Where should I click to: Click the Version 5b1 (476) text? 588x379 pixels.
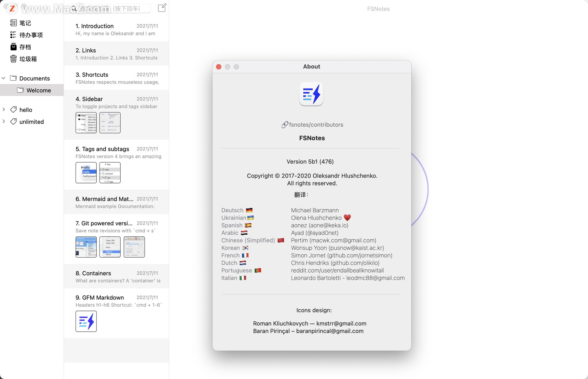[310, 162]
